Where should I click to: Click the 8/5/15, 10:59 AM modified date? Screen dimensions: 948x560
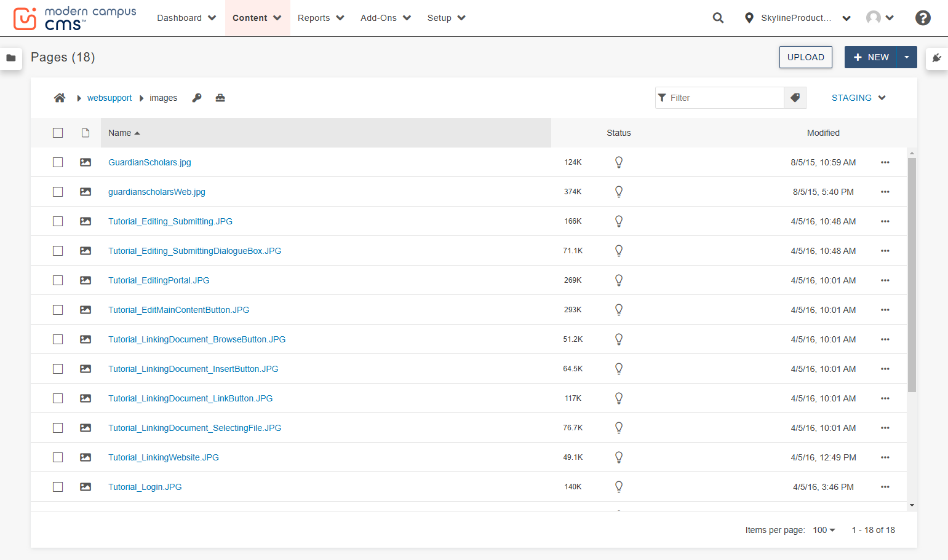(x=823, y=162)
